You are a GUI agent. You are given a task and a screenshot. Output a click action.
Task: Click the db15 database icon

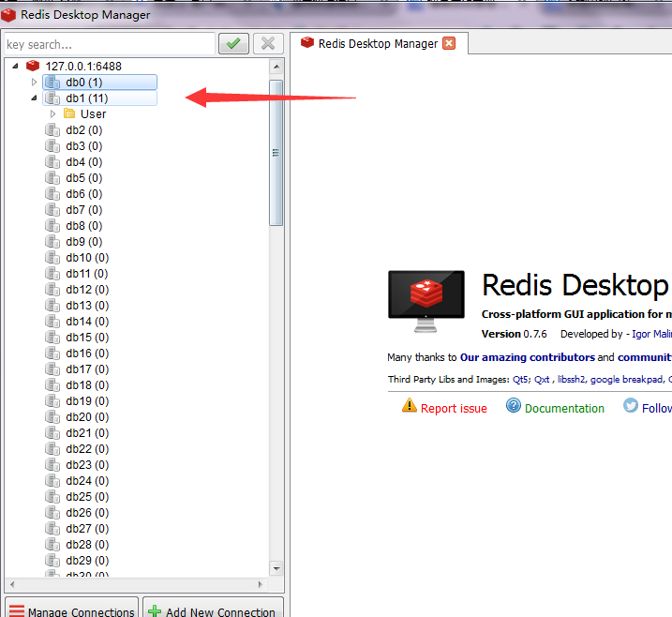tap(52, 338)
